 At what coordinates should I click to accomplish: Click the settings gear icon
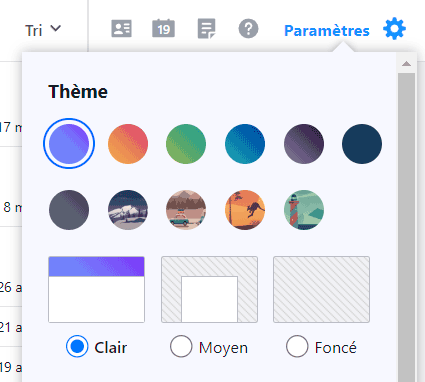[394, 29]
